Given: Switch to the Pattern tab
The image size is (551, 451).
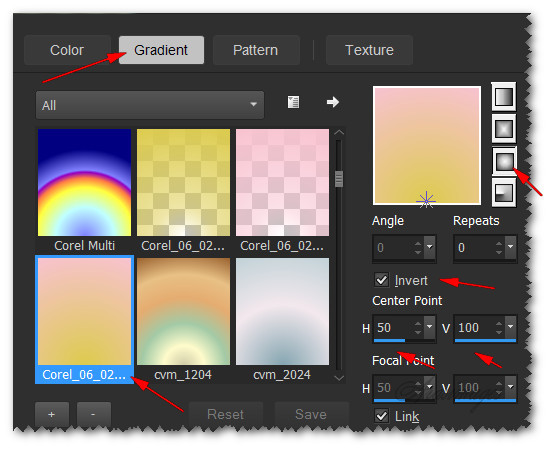Looking at the screenshot, I should click(256, 50).
